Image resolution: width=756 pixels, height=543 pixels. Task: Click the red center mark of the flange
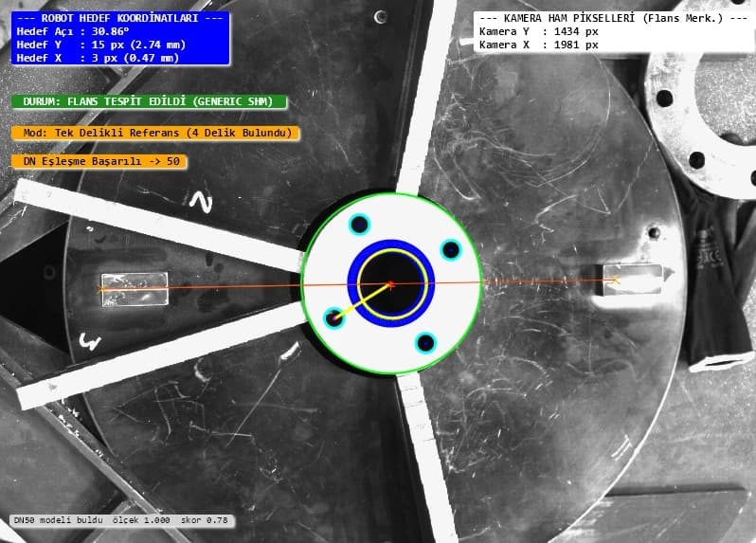click(391, 284)
